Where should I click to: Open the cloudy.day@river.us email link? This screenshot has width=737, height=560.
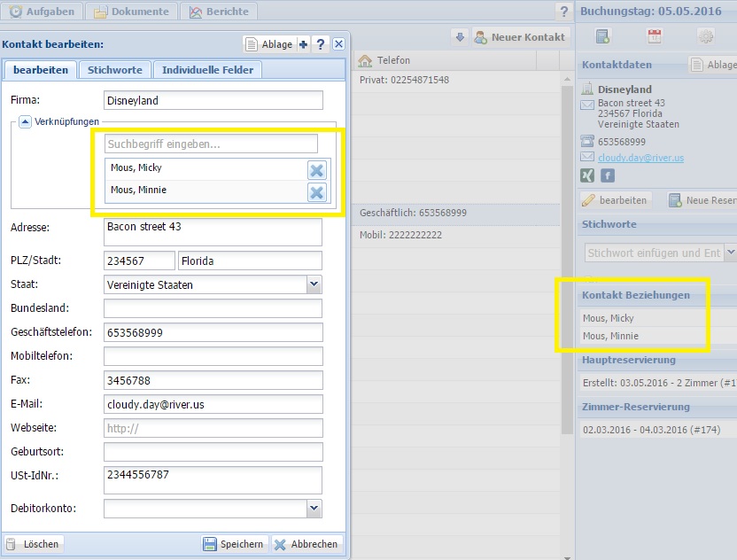click(640, 158)
